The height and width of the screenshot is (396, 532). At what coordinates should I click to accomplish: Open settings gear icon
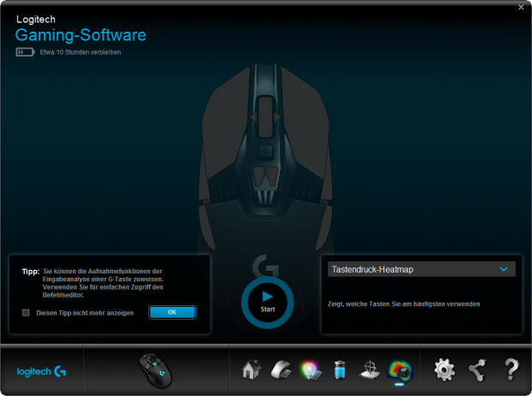tap(444, 370)
